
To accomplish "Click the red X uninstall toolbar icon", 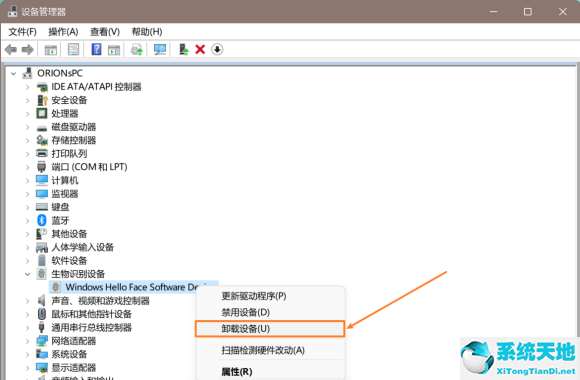I will (x=200, y=50).
